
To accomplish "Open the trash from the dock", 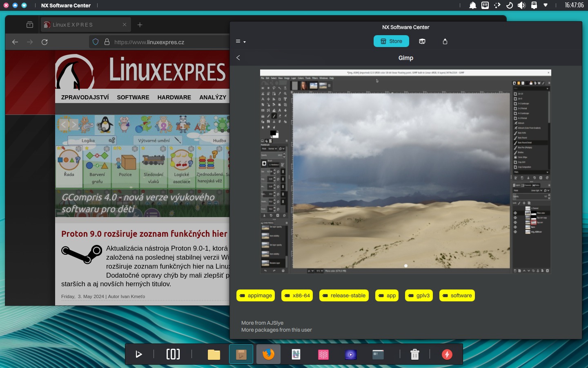I will pos(415,354).
